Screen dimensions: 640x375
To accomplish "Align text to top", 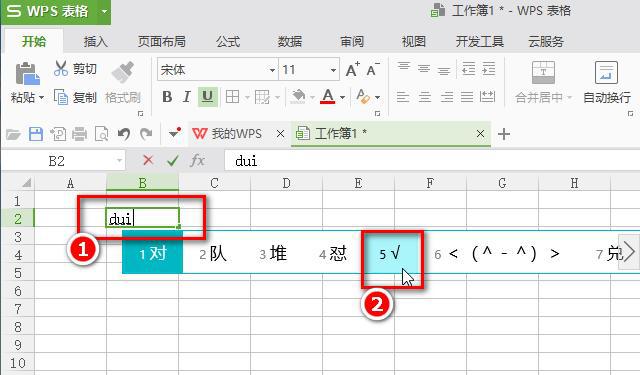I will [x=404, y=67].
